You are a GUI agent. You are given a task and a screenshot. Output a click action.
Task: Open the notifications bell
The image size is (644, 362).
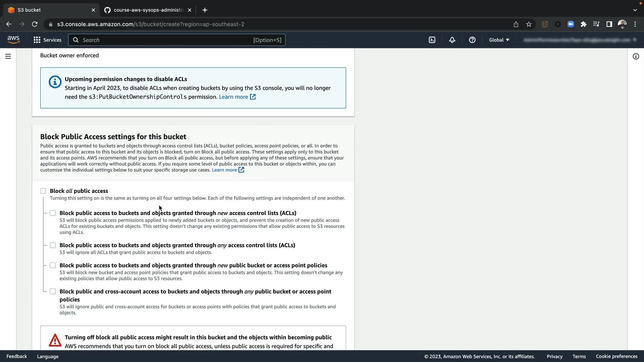[x=452, y=40]
